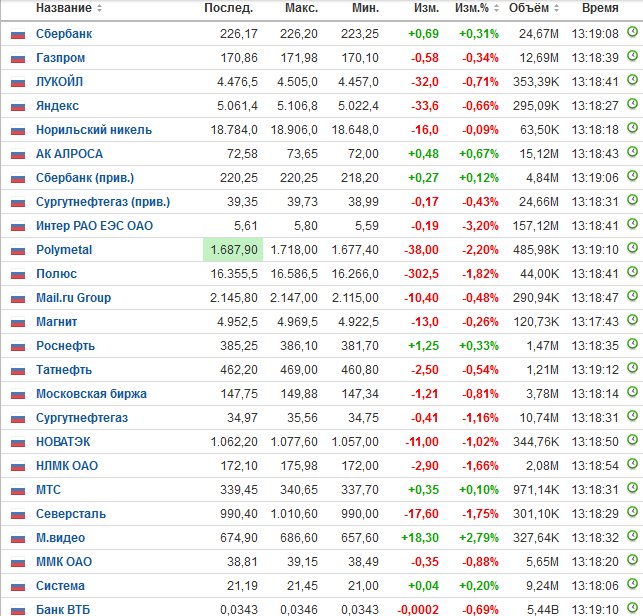The width and height of the screenshot is (643, 616).
Task: Click the clock icon in Газпром row
Action: click(633, 55)
